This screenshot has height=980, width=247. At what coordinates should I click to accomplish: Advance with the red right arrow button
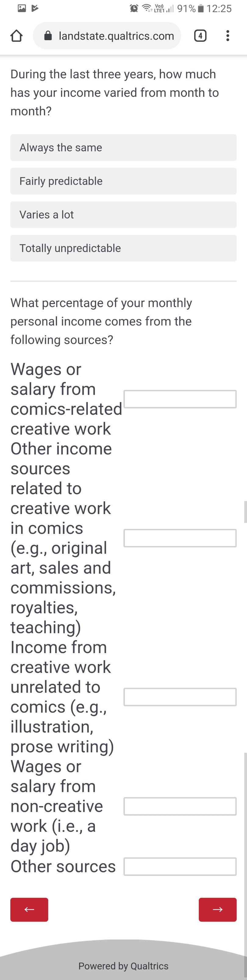(x=218, y=910)
